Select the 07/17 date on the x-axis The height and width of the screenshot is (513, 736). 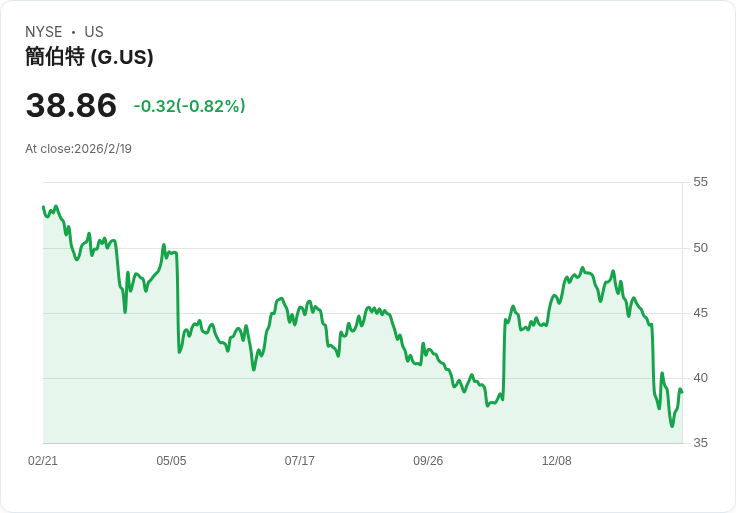pos(300,461)
